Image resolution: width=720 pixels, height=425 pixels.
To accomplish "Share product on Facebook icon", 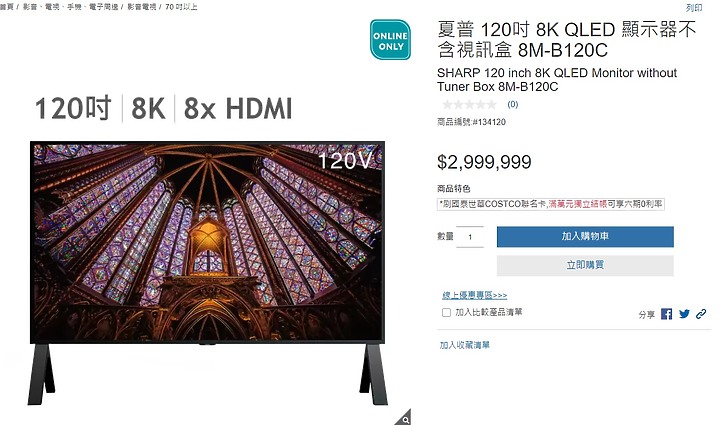I will (666, 314).
